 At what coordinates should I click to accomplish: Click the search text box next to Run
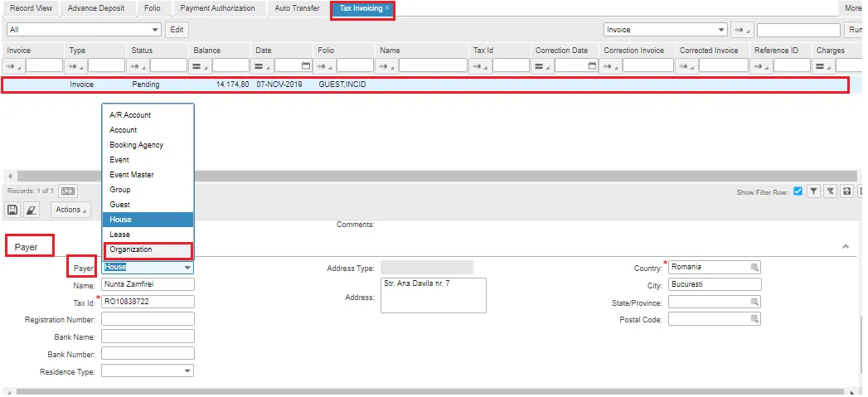(798, 30)
